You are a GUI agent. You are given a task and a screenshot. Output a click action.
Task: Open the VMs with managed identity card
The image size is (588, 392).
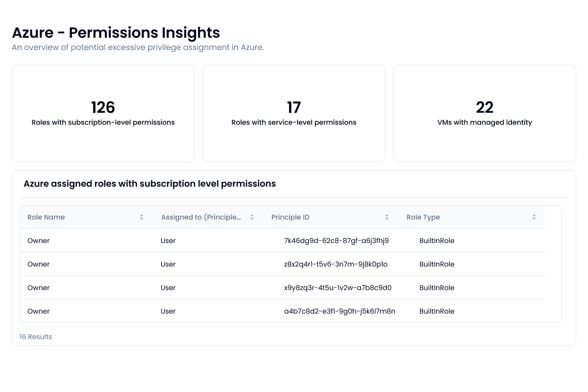(x=485, y=113)
